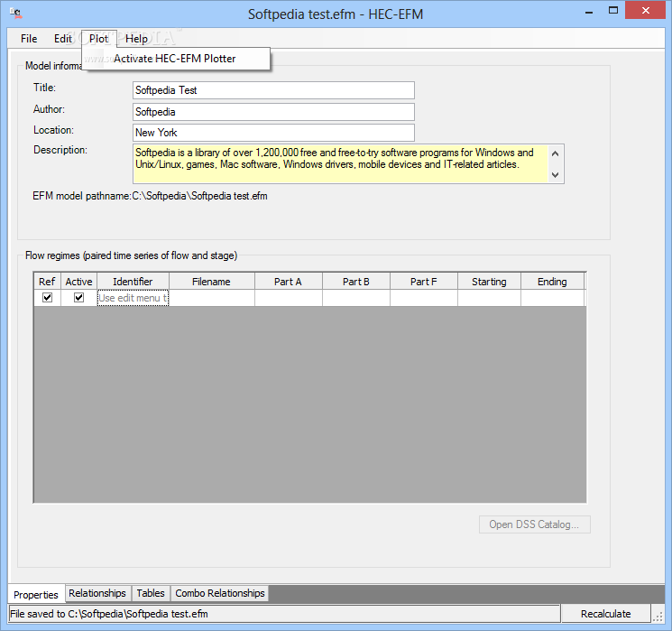Select the empty Part A cell in first row

[289, 298]
